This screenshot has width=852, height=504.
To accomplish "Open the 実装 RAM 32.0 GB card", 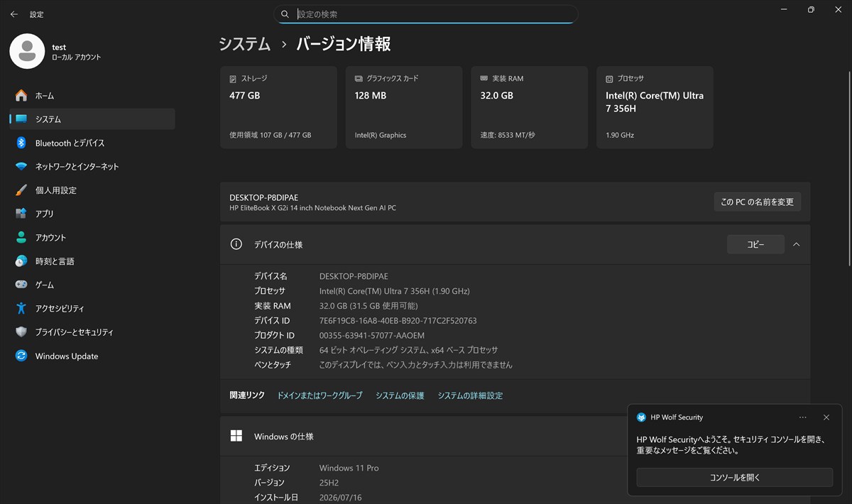I will coord(530,107).
